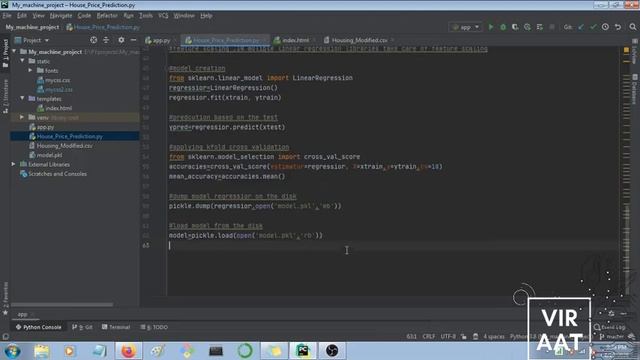This screenshot has height=360, width=640.
Task: Start debugging with the bug icon
Action: [x=503, y=27]
